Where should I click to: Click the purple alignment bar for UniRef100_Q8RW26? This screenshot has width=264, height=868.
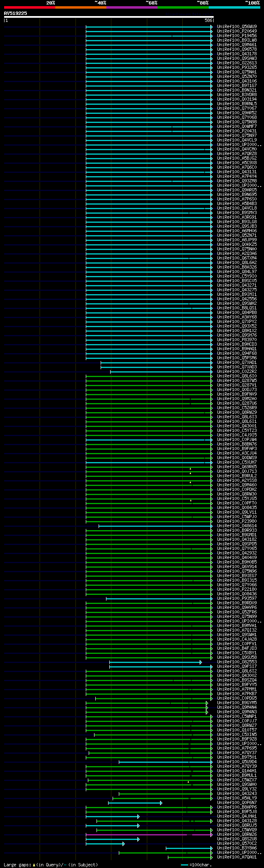pos(148,834)
